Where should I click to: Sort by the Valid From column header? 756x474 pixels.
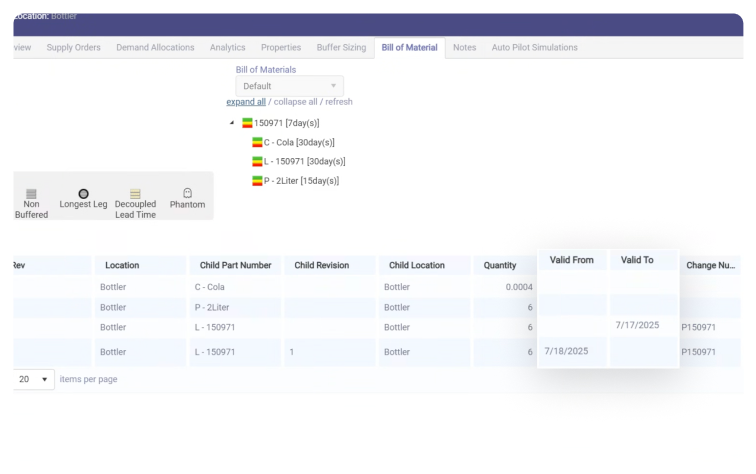click(x=571, y=260)
